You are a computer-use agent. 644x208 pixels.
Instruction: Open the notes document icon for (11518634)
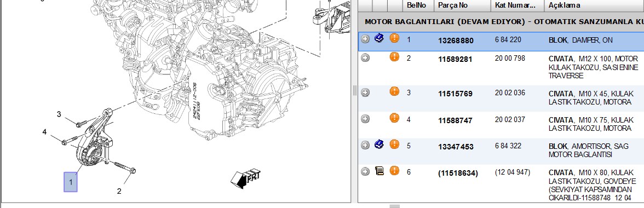(380, 171)
